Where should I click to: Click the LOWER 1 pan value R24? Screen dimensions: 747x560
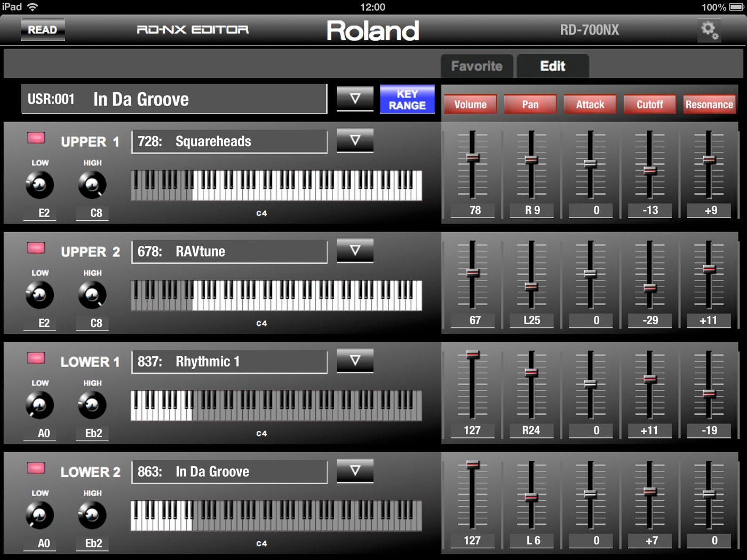click(532, 431)
